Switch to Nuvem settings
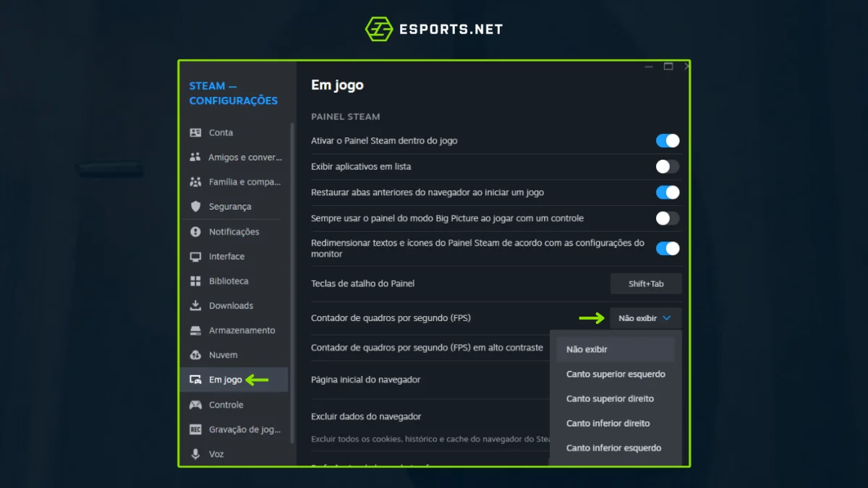Image resolution: width=868 pixels, height=488 pixels. tap(235, 355)
